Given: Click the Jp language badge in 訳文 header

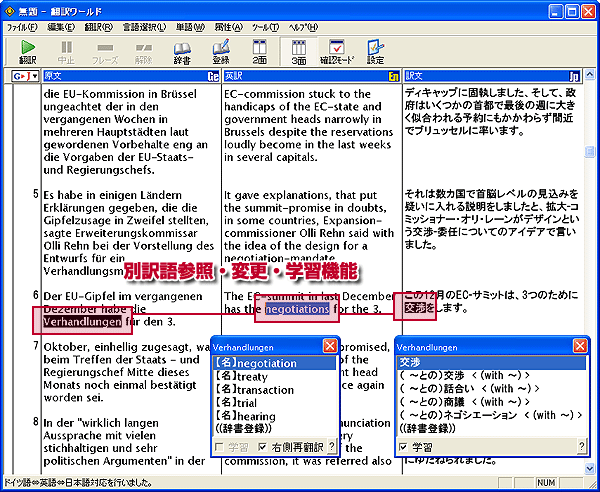Looking at the screenshot, I should tap(575, 76).
